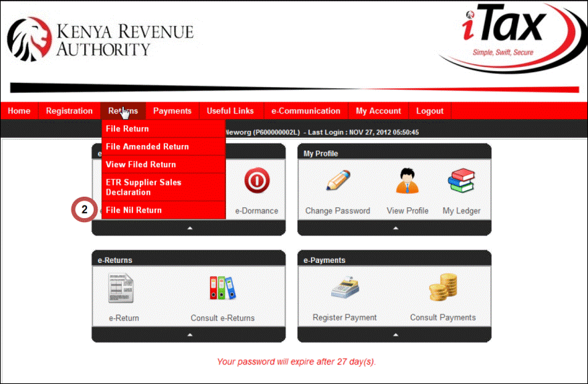Click the Register Payment label
Screen dimensions: 588x384
(345, 317)
